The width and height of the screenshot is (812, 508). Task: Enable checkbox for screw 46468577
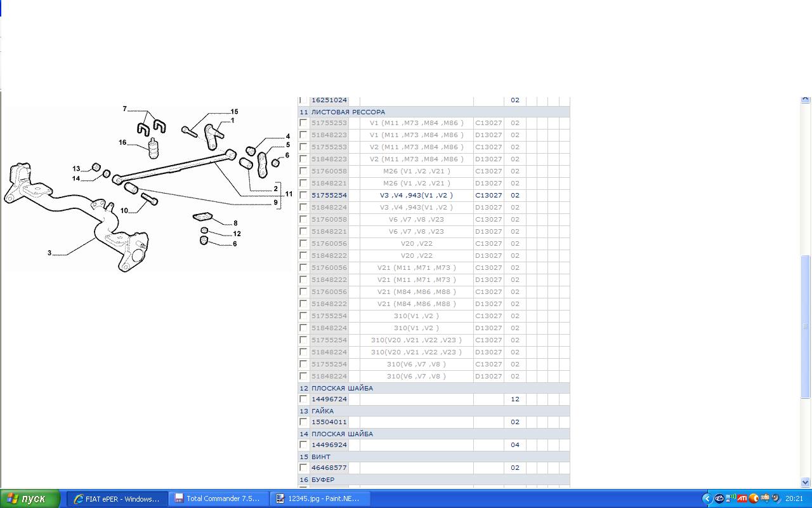pyautogui.click(x=304, y=468)
